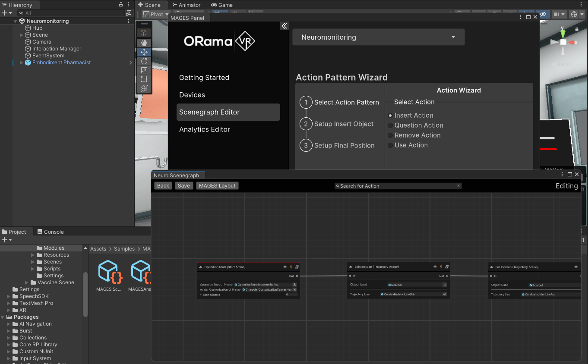The image size is (588, 364).
Task: Select the Scale tool in scene toolbar
Action: [144, 70]
